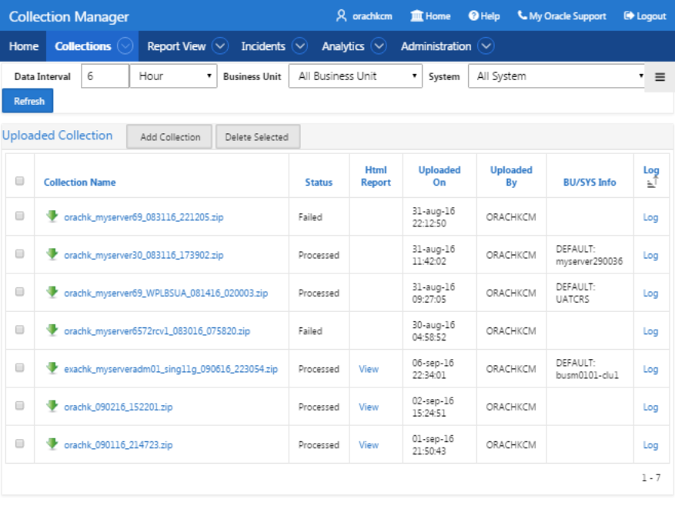Click the Logout arrow icon
This screenshot has width=675, height=513.
coord(629,16)
